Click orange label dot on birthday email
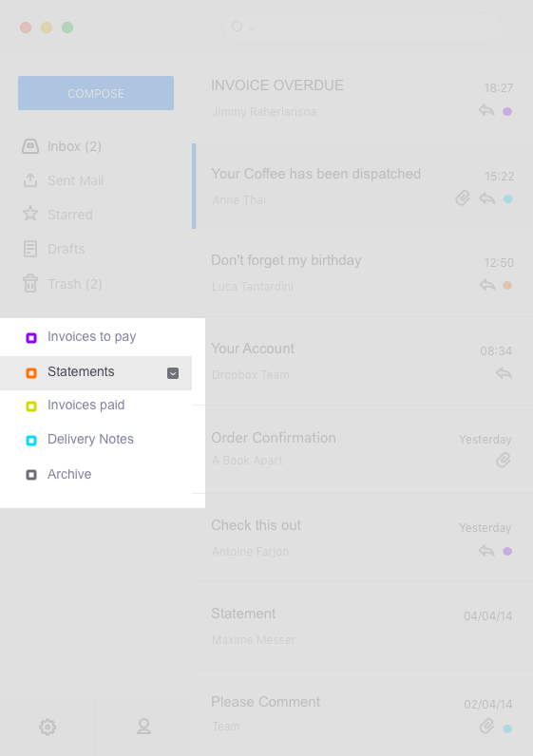533x756 pixels. pos(507,286)
